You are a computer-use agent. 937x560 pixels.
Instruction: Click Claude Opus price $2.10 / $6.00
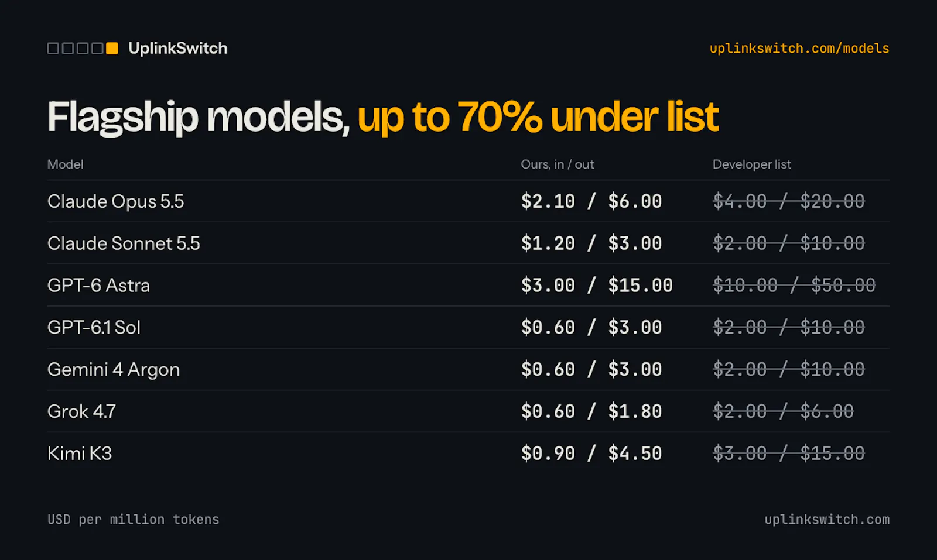point(591,201)
